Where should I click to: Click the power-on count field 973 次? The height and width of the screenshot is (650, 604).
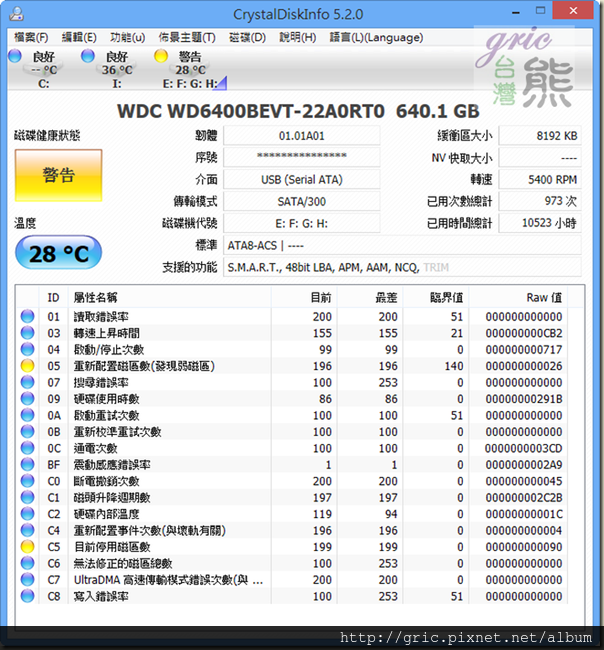pos(540,201)
